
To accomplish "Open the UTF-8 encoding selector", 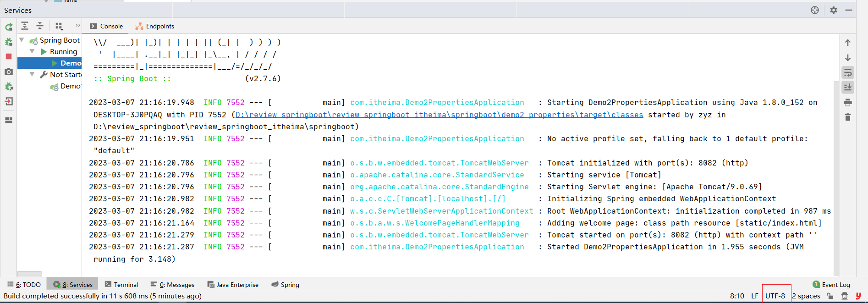I will tap(775, 296).
